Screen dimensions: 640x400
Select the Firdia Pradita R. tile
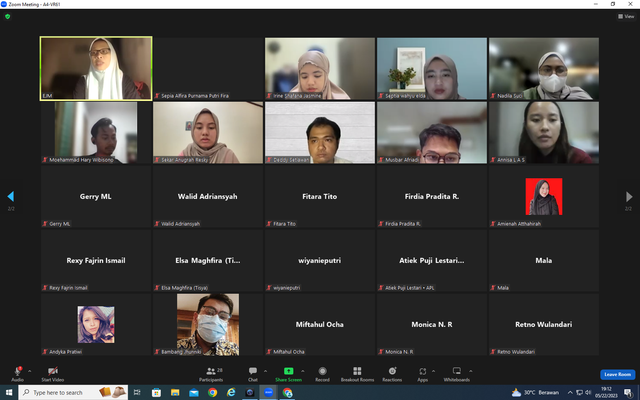[x=432, y=196]
